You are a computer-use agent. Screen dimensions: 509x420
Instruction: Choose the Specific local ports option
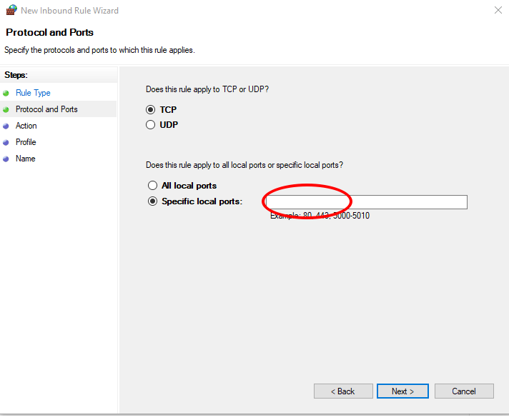[152, 201]
